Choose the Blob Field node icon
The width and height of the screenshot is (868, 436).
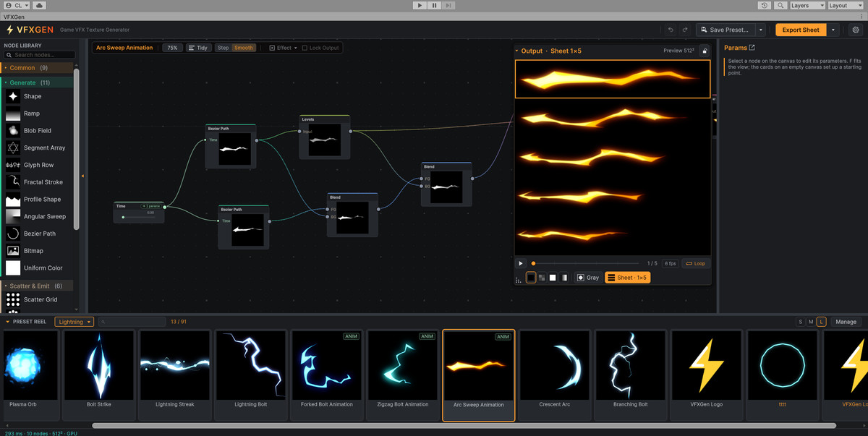coord(13,131)
